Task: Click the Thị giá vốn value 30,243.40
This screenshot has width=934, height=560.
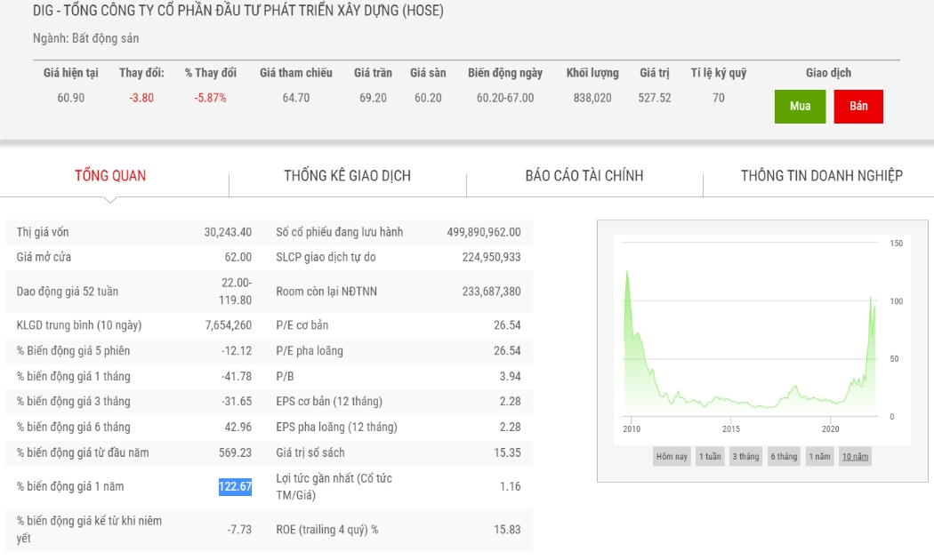Action: pos(228,232)
